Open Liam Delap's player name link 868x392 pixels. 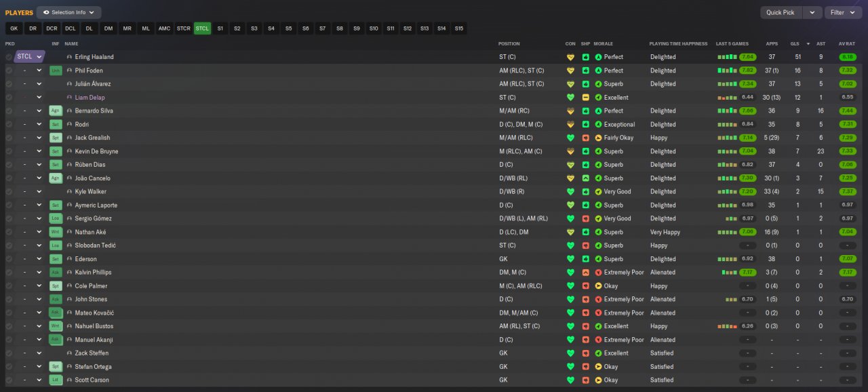coord(90,98)
